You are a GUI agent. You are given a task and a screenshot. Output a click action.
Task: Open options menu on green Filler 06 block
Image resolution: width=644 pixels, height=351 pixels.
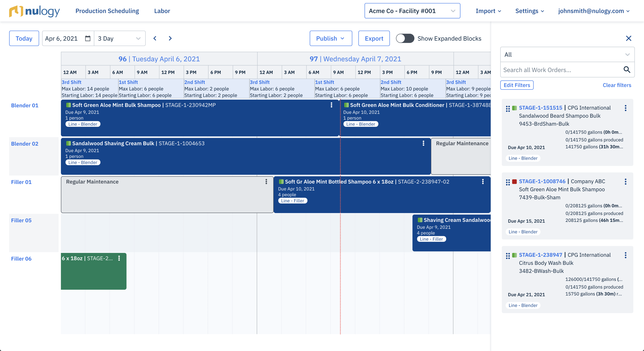click(x=119, y=258)
